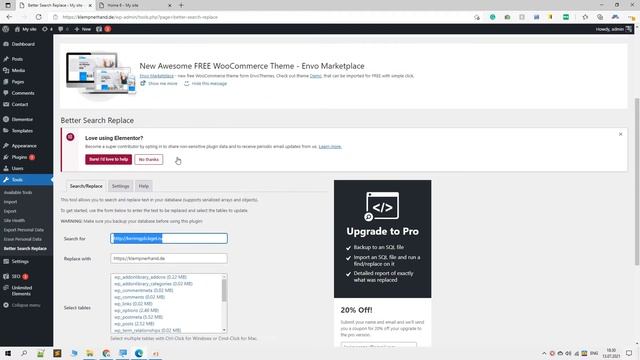Open Posts in the sidebar
The image size is (640, 360).
tap(17, 59)
